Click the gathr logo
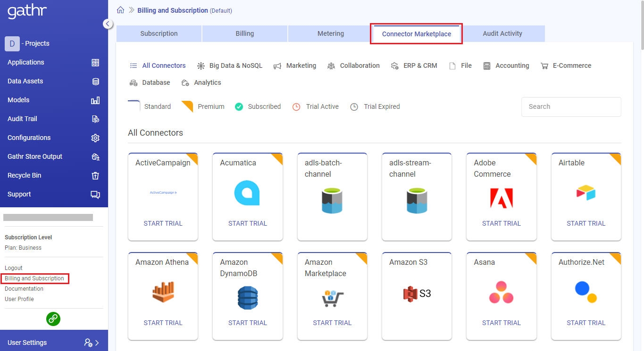 [x=27, y=10]
